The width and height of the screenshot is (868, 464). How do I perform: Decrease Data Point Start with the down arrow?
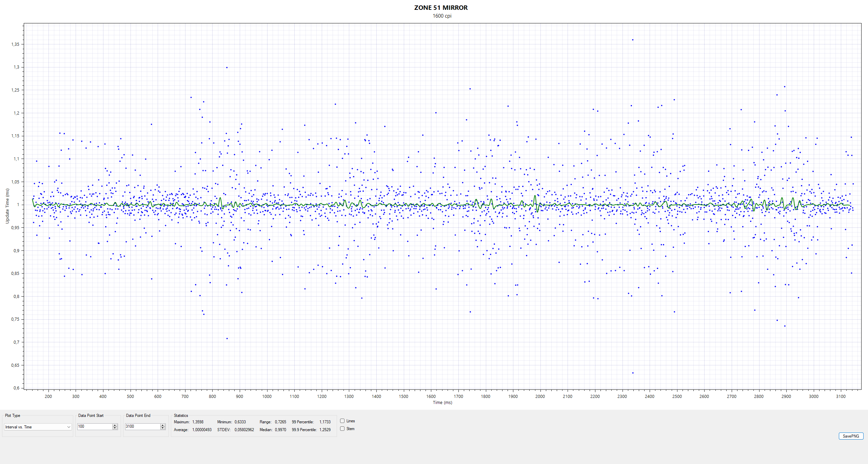(x=115, y=428)
